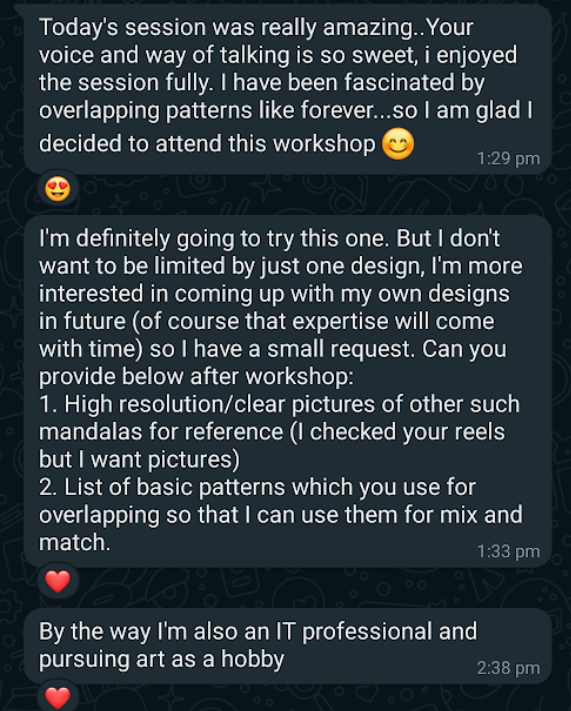571x711 pixels.
Task: Select the 'I'm definitely going to try' message bubble
Action: pos(288,391)
